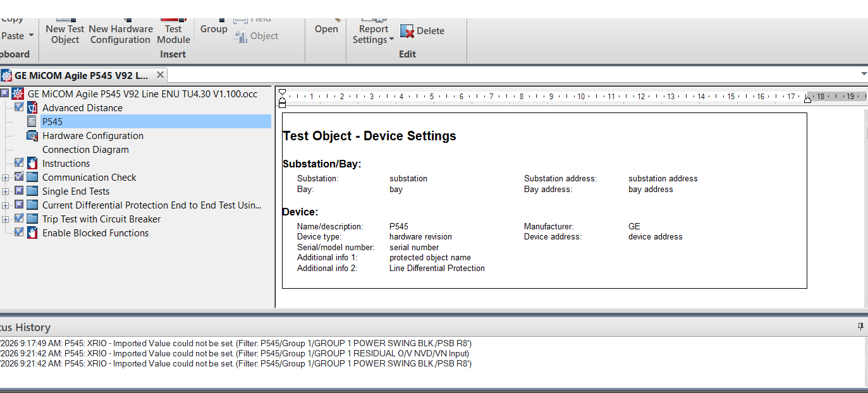Toggle the root document checkbox in the tree
Image resolution: width=868 pixels, height=393 pixels.
pos(5,94)
